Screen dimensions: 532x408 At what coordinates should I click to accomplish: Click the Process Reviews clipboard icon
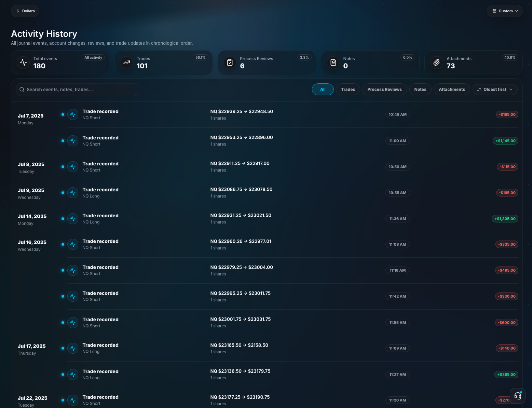click(x=230, y=63)
